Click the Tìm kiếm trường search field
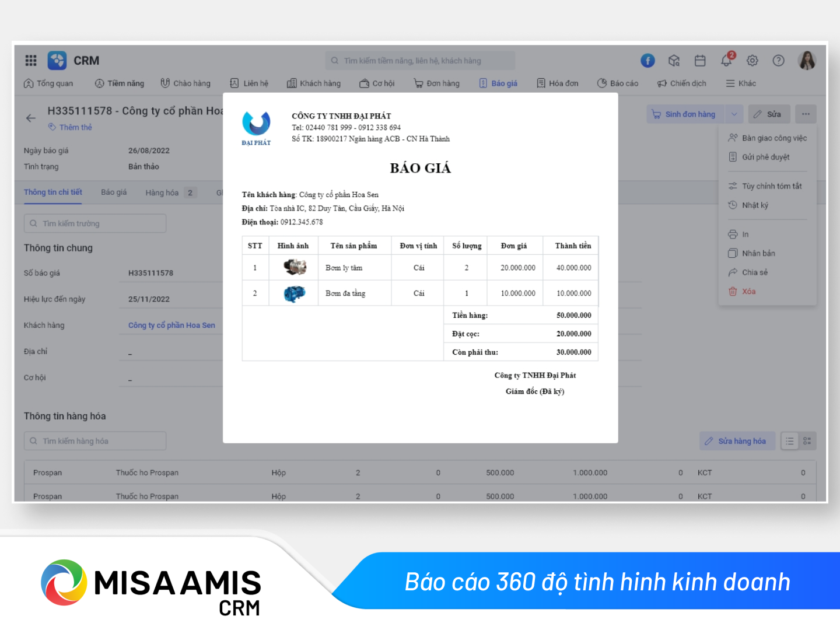840x630 pixels. tap(95, 223)
